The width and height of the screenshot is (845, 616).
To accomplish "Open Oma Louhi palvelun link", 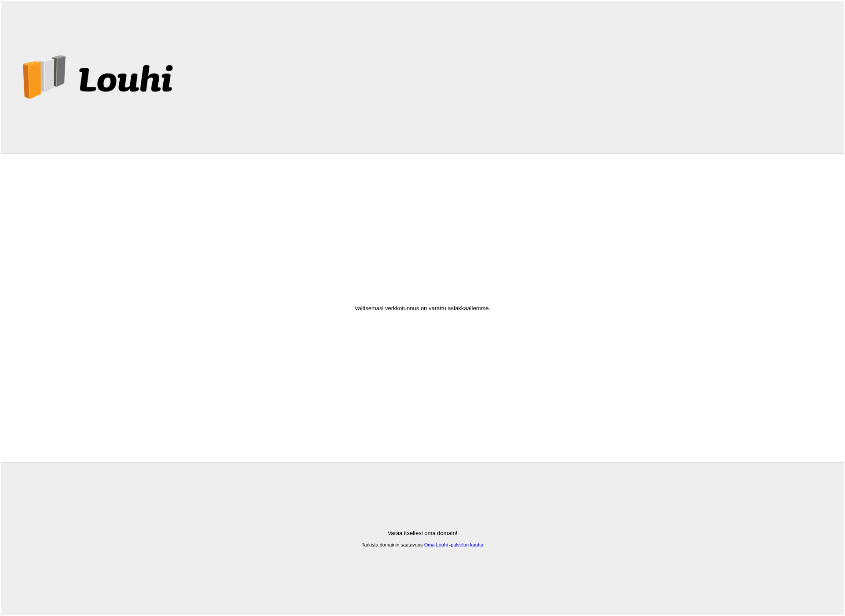I will click(x=453, y=544).
